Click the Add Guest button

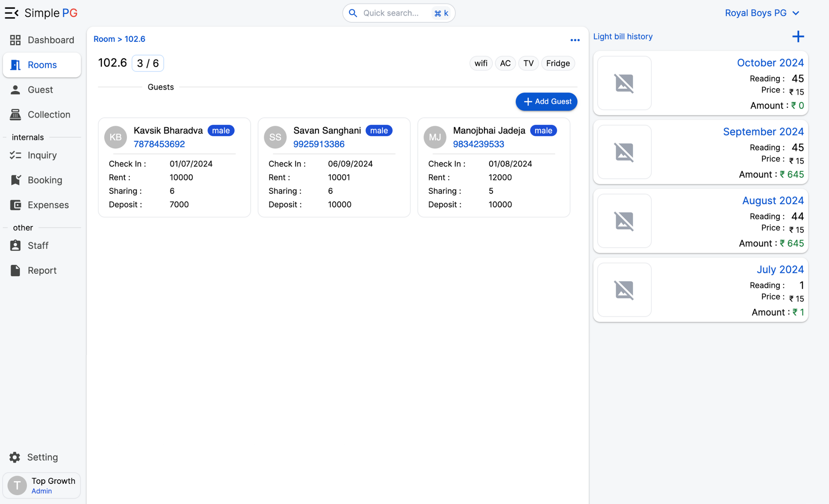546,102
